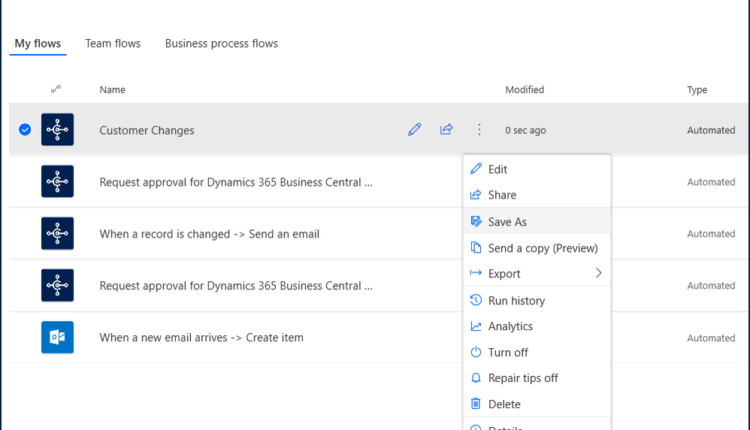Screen dimensions: 750x430
Task: Switch to the Team flows tab
Action: (x=113, y=44)
